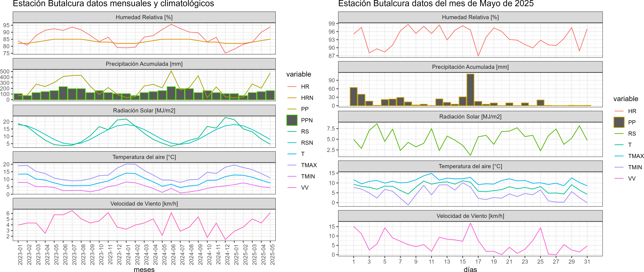Click PP gray box in right legend
The height and width of the screenshot is (272, 644).
[619, 122]
